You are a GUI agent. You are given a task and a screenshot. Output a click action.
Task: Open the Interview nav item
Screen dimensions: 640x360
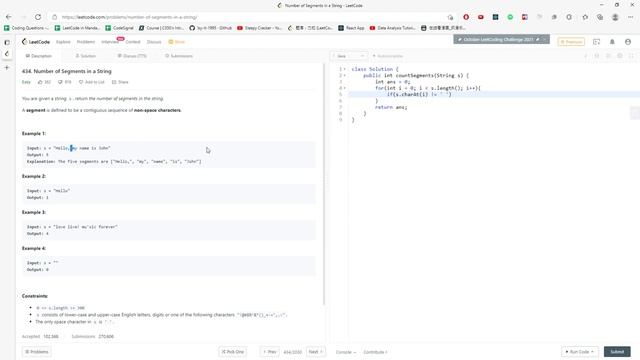pyautogui.click(x=110, y=42)
